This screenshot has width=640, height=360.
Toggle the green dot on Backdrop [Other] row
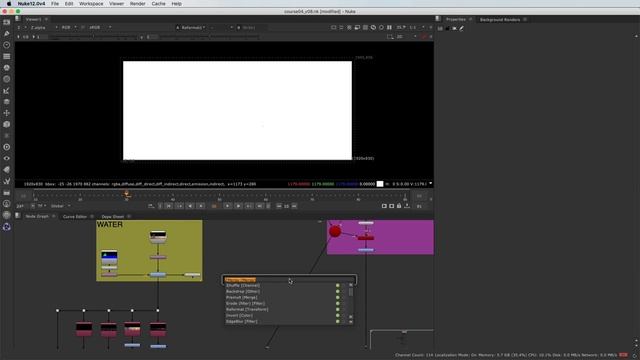pyautogui.click(x=338, y=291)
